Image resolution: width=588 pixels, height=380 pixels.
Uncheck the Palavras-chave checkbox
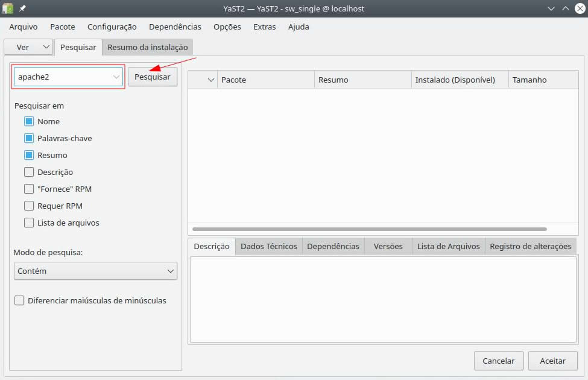[x=29, y=138]
